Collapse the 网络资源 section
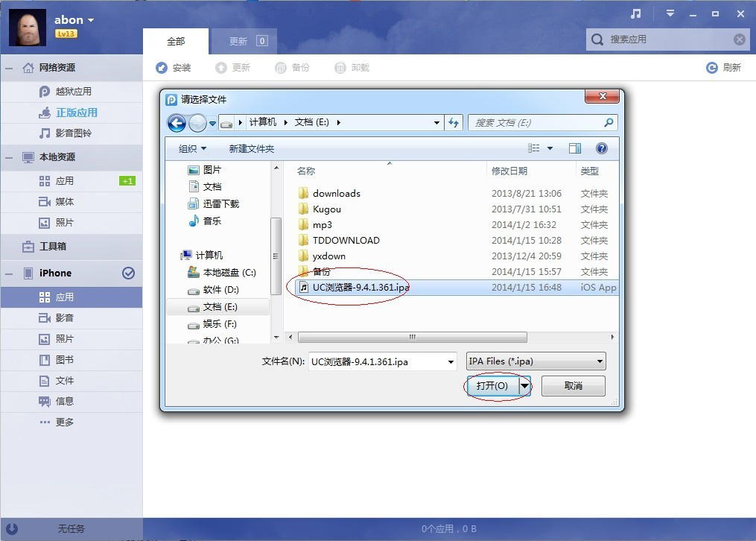This screenshot has width=756, height=541. coord(9,68)
